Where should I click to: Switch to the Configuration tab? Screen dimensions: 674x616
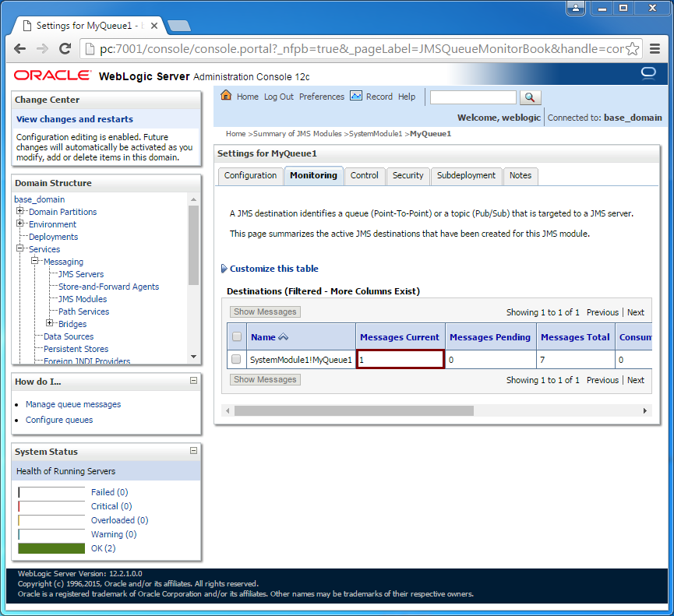pyautogui.click(x=250, y=176)
